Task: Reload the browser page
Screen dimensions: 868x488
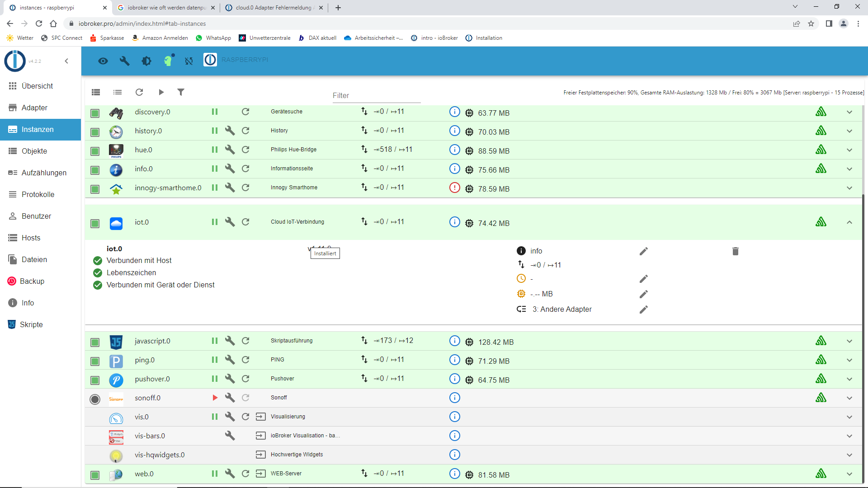Action: (x=39, y=23)
